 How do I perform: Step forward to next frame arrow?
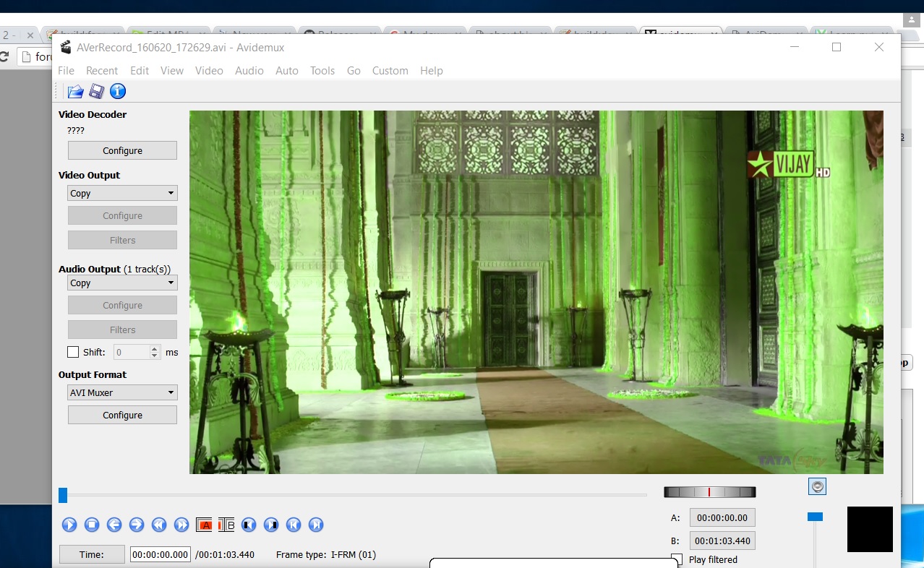[x=136, y=525]
